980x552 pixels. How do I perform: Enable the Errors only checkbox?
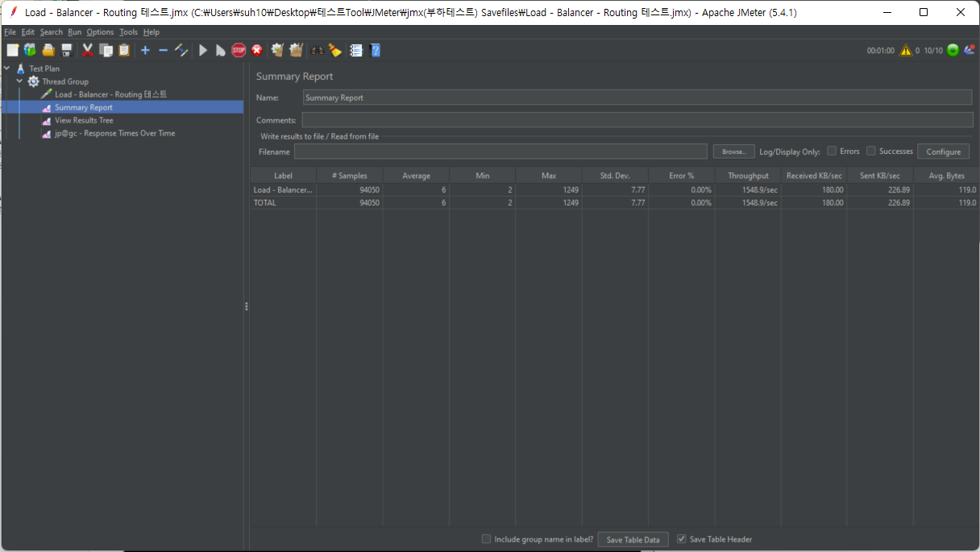tap(832, 151)
